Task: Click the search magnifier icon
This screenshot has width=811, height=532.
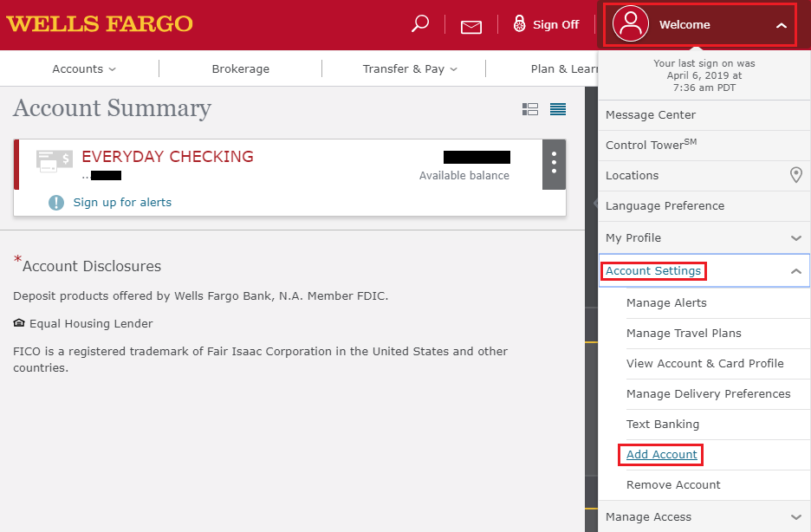Action: click(420, 23)
